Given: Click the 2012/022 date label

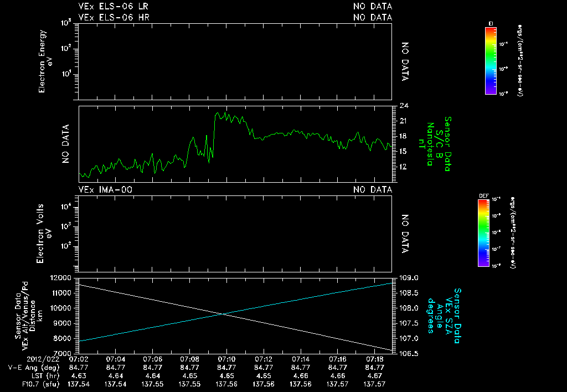Looking at the screenshot, I should pos(43,359).
